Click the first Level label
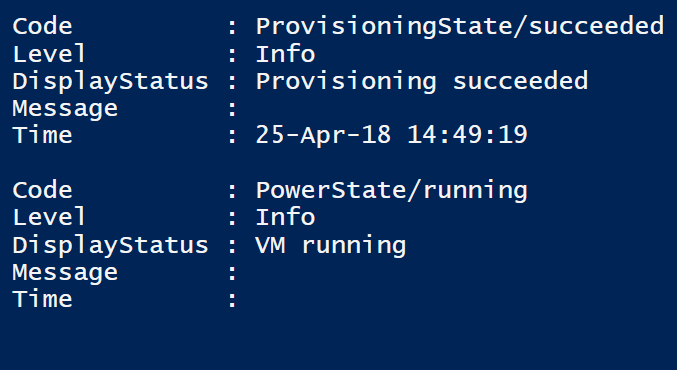The image size is (677, 370). click(x=49, y=54)
